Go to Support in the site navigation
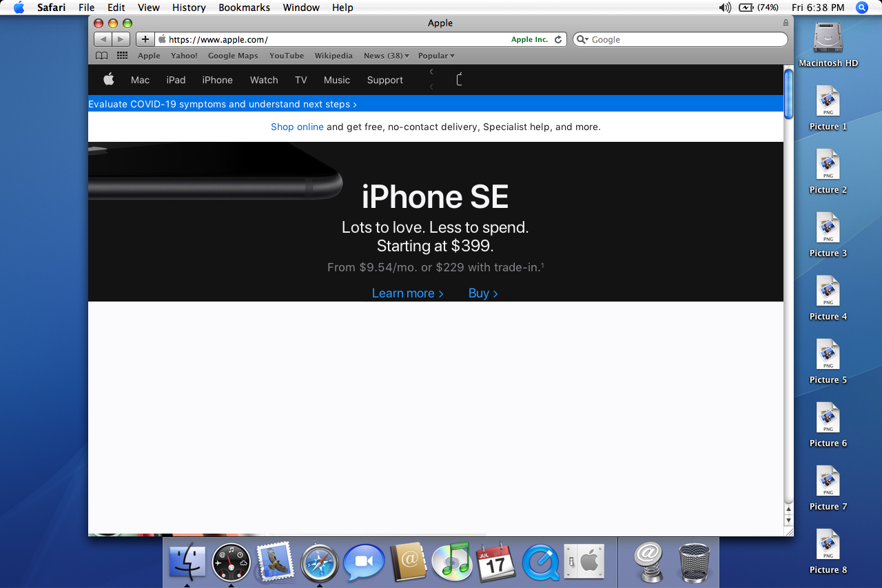882x588 pixels. pos(385,80)
